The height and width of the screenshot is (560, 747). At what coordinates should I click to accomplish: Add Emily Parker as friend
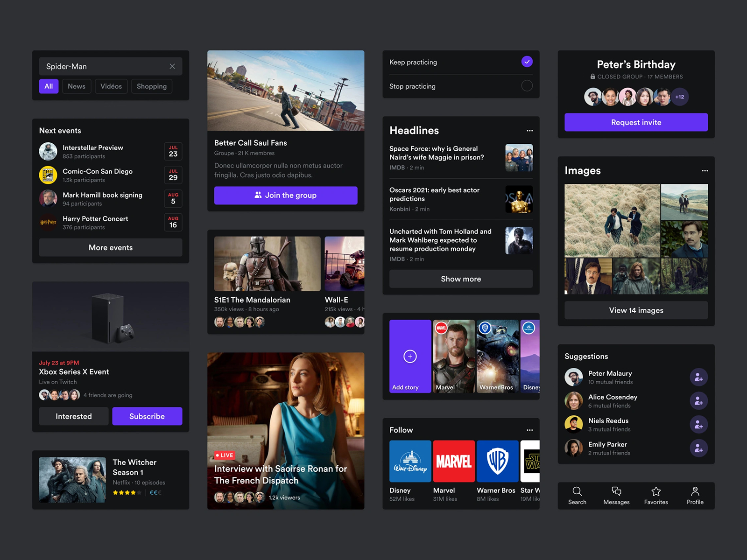(698, 448)
